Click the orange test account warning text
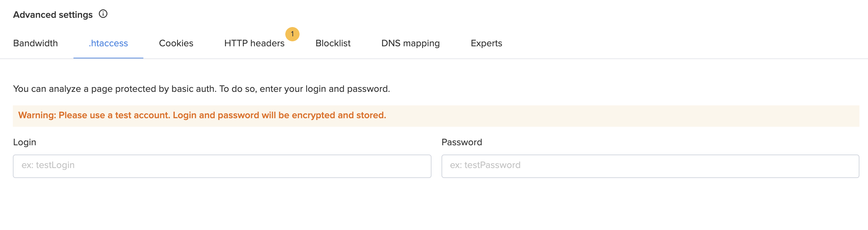This screenshot has height=230, width=868. (202, 115)
